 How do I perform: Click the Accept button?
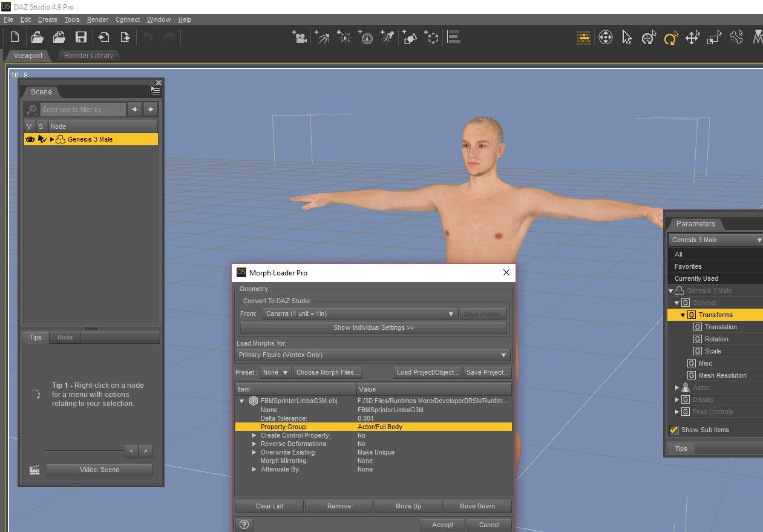pyautogui.click(x=442, y=525)
